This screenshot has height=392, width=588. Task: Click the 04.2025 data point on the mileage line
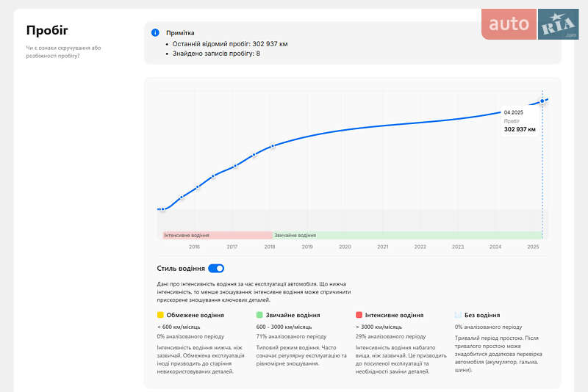coord(542,101)
